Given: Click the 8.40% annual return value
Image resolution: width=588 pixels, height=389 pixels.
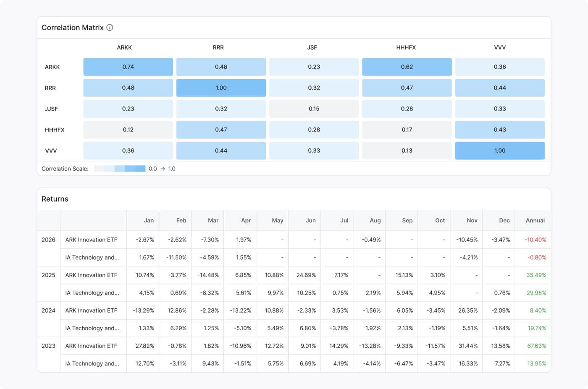Looking at the screenshot, I should pyautogui.click(x=538, y=310).
